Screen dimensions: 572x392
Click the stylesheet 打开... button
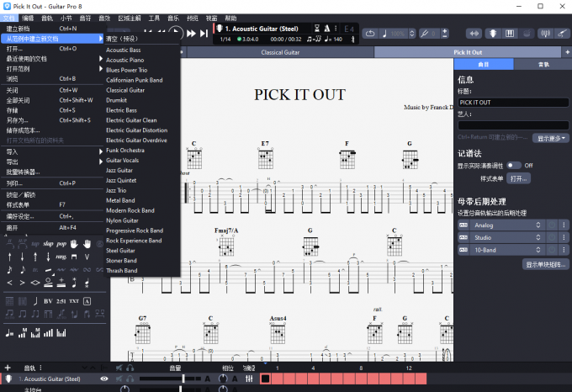(519, 178)
